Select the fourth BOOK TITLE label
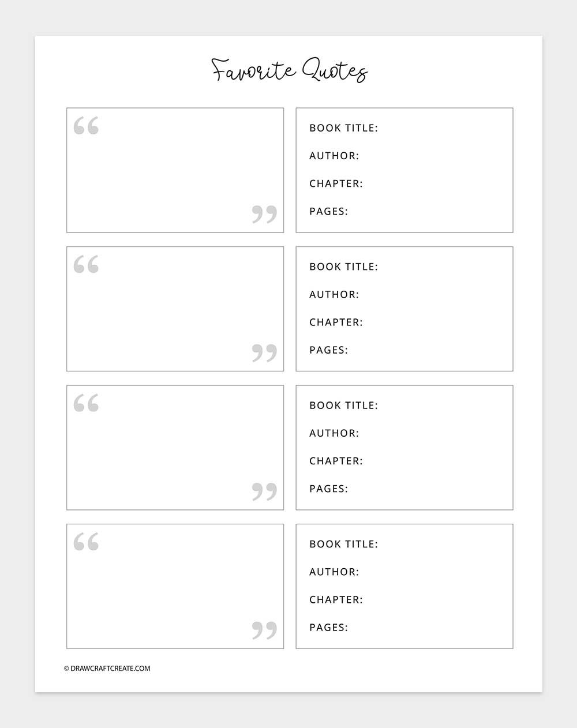 click(x=344, y=544)
